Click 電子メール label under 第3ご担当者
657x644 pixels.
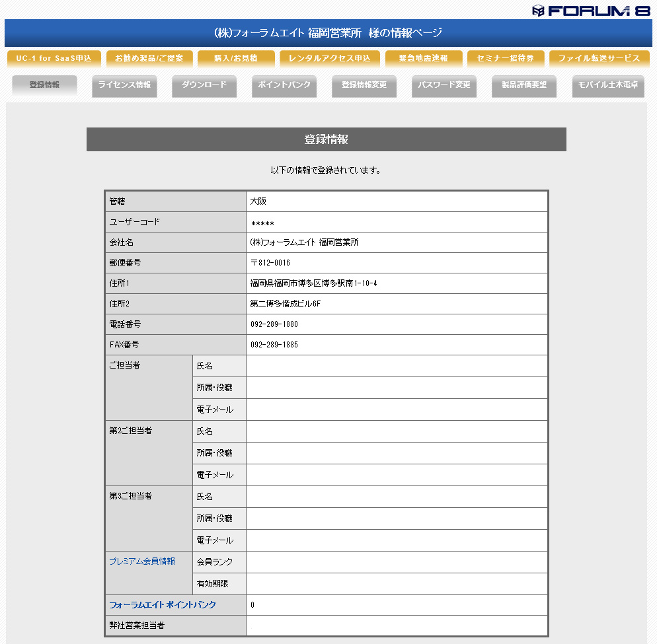pyautogui.click(x=215, y=540)
